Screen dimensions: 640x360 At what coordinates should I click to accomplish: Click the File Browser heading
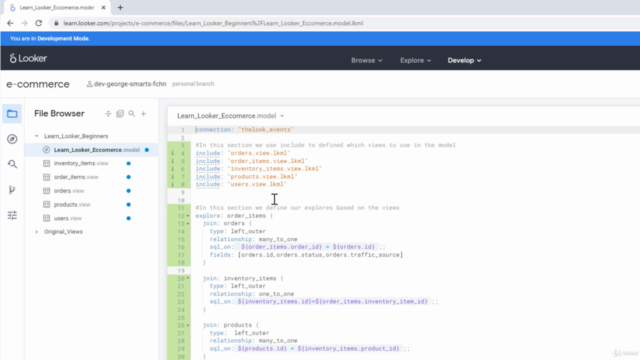[x=59, y=113]
